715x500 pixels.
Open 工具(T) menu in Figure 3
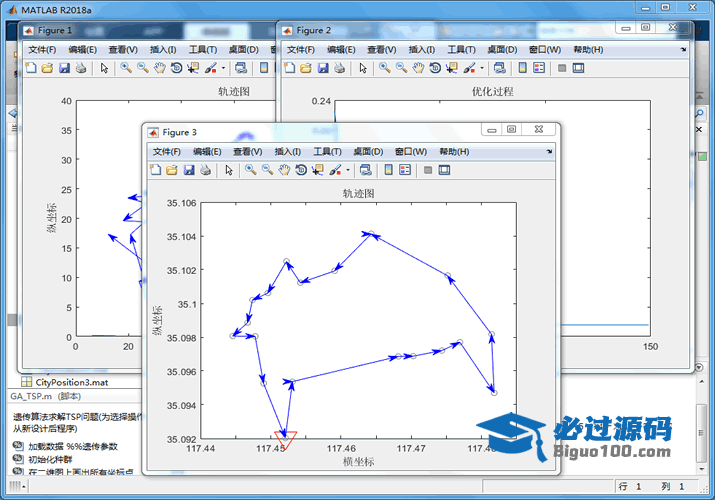(327, 151)
